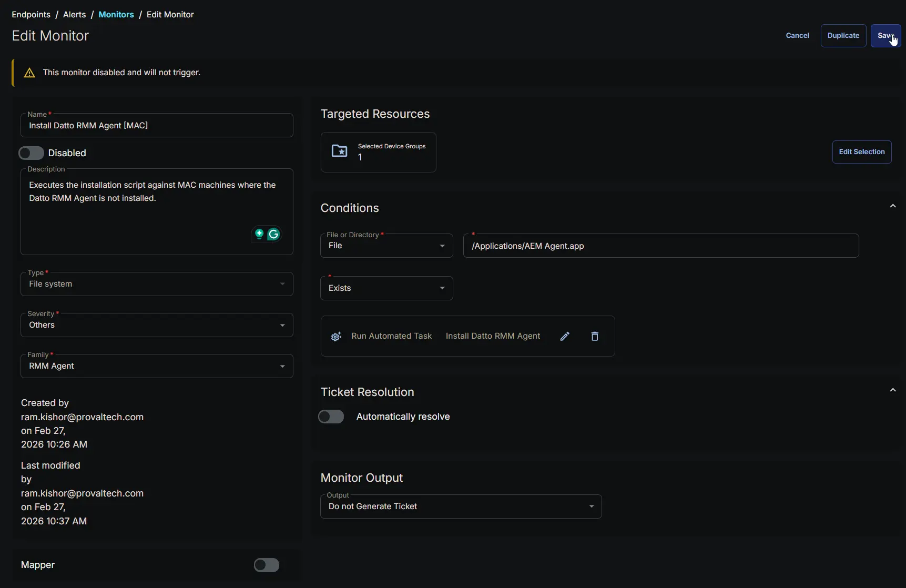Collapse the Conditions section
This screenshot has height=588, width=906.
pos(892,206)
